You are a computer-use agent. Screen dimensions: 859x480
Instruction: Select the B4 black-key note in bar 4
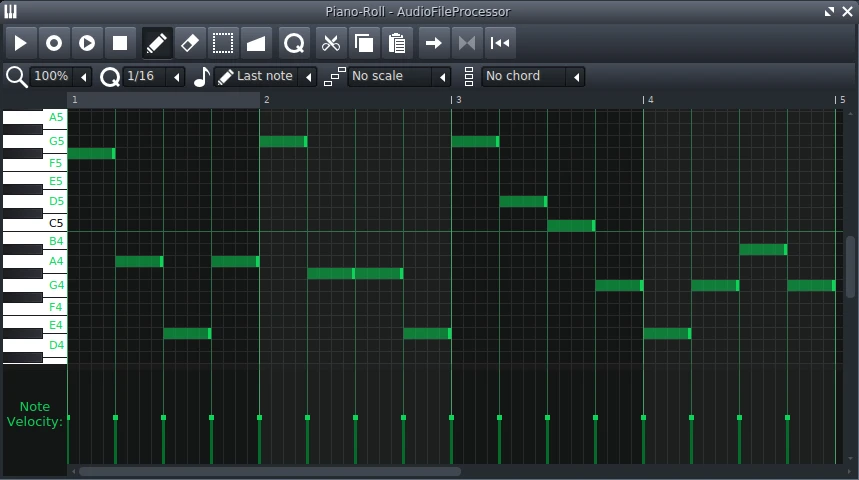(x=763, y=249)
